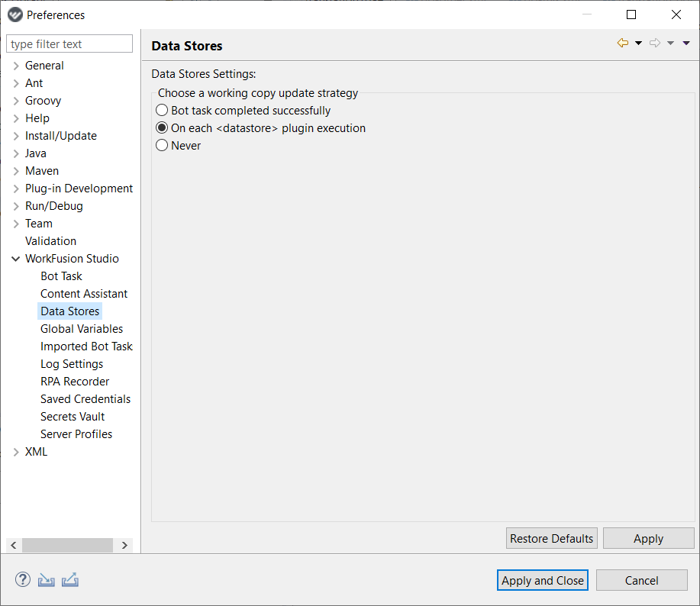This screenshot has height=606, width=700.
Task: Open Global Variables preferences
Action: click(x=82, y=329)
